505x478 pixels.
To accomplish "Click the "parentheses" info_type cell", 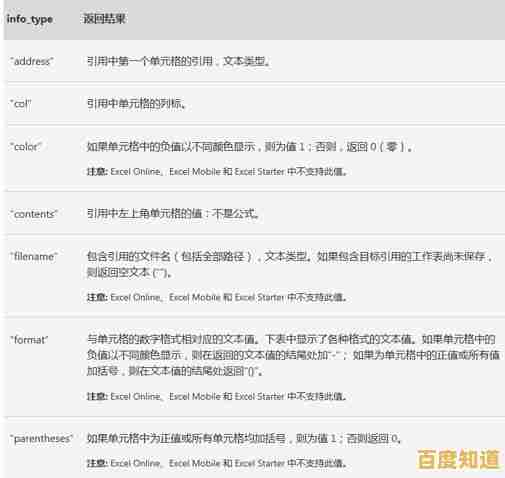I will click(x=41, y=438).
